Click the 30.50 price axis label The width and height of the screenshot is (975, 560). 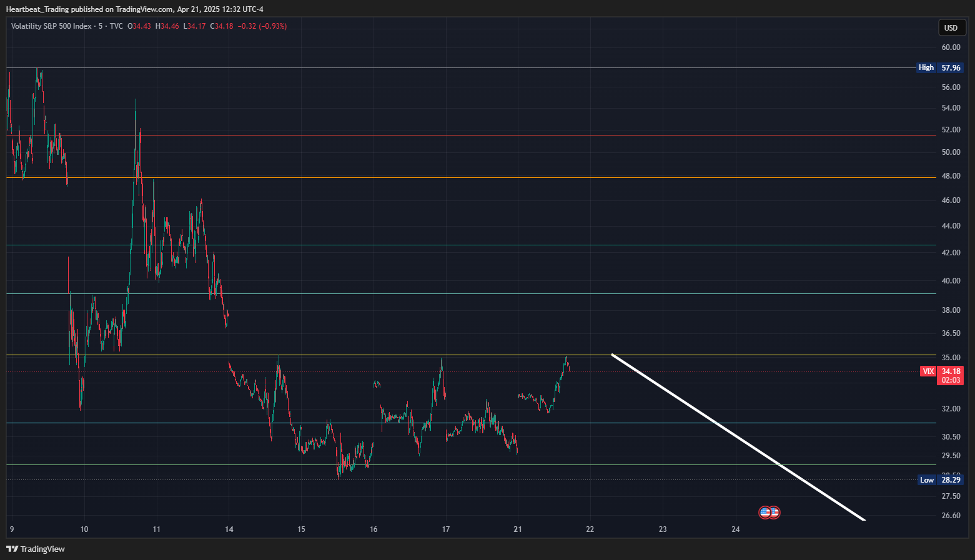pyautogui.click(x=951, y=437)
